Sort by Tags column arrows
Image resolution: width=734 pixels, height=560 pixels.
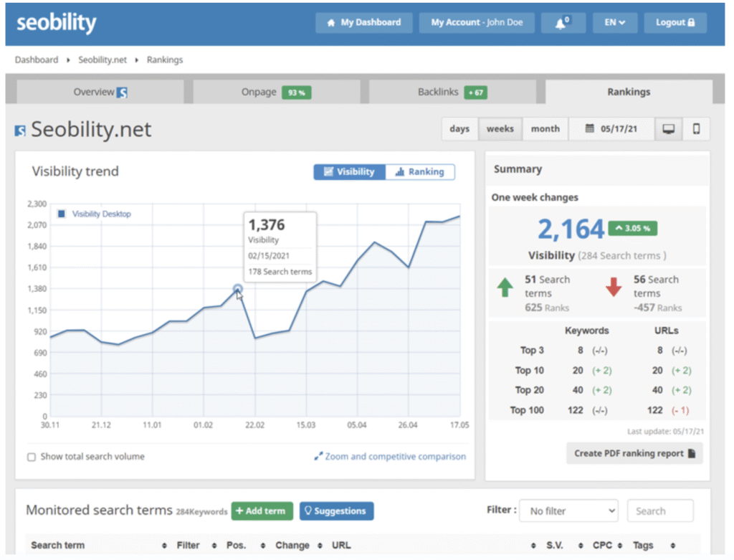[672, 546]
